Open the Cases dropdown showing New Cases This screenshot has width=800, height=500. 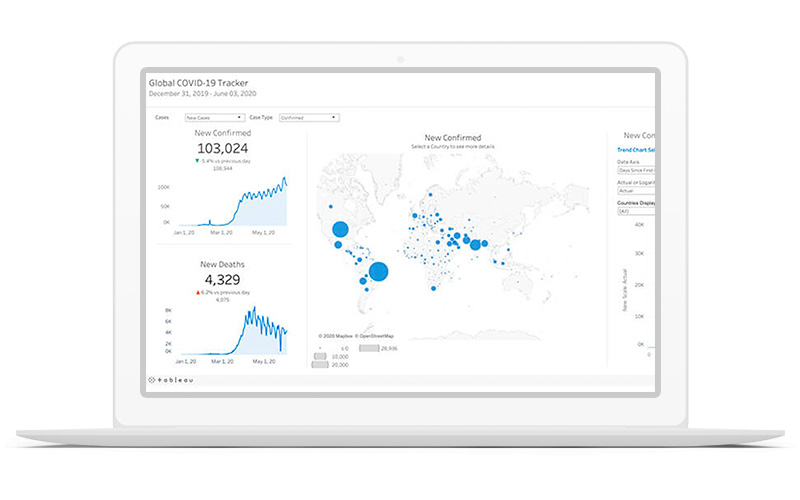coord(214,117)
